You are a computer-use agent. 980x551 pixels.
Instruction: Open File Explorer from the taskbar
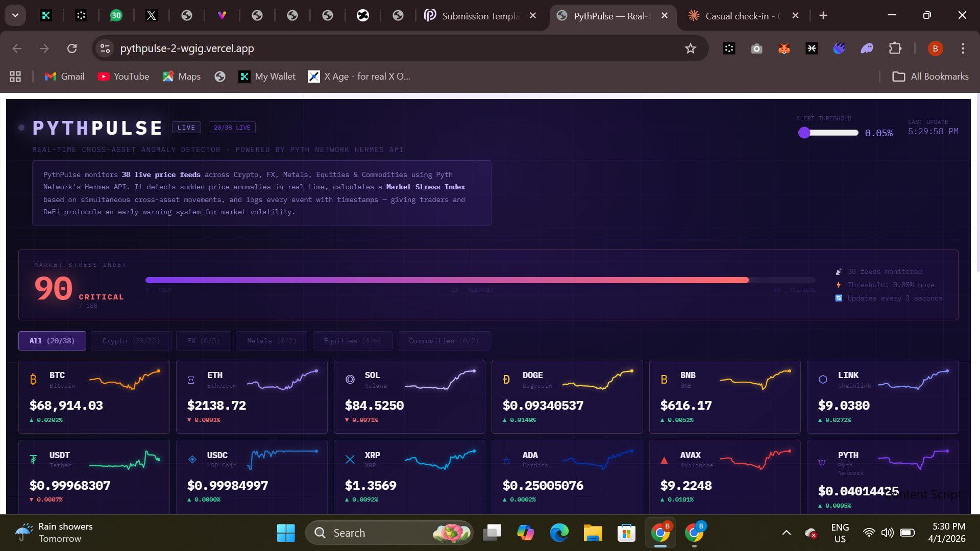pyautogui.click(x=593, y=533)
